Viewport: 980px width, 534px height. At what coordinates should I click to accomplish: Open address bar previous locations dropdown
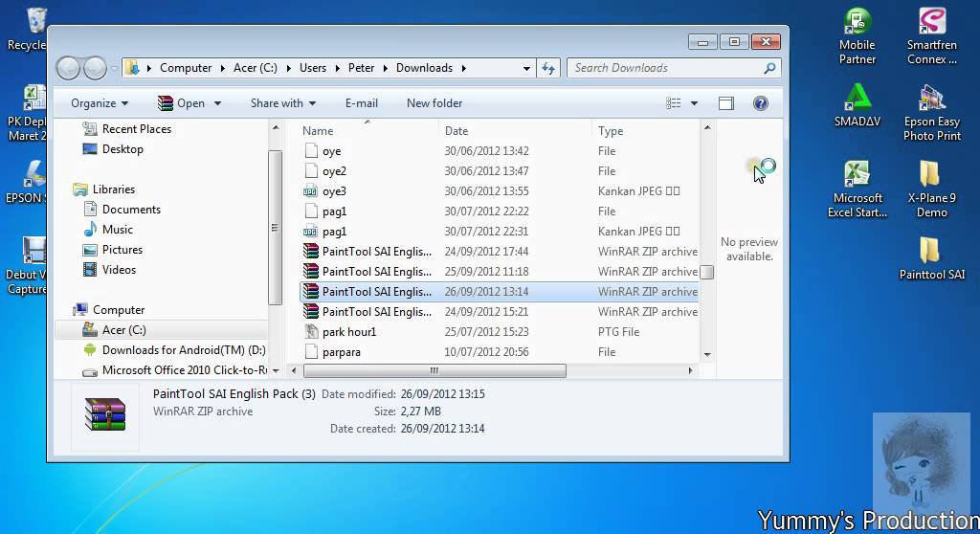click(527, 68)
